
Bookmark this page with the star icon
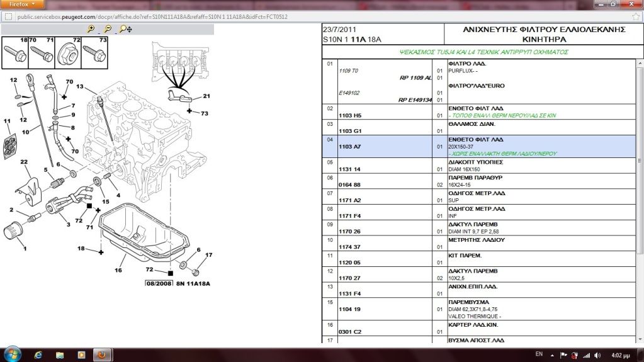pyautogui.click(x=636, y=17)
